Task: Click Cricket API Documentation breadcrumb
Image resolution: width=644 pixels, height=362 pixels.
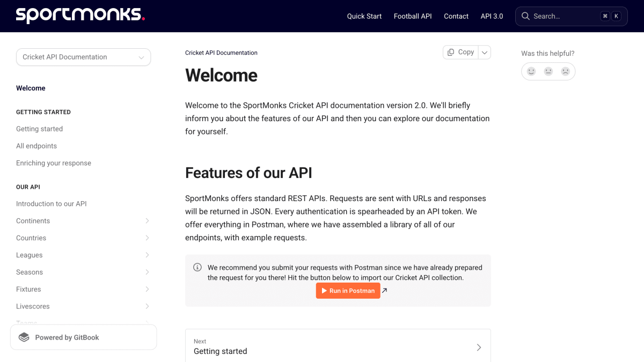Action: pyautogui.click(x=221, y=53)
